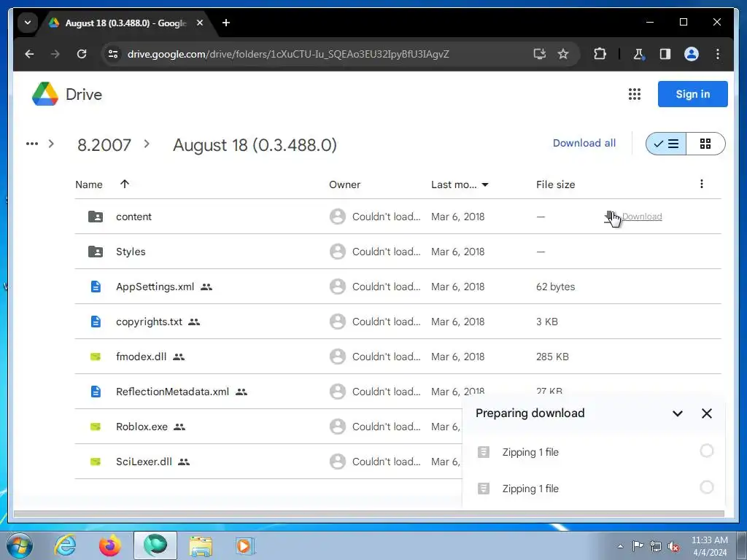Click muted volume tray icon
Viewport: 747px width, 560px height.
[673, 546]
